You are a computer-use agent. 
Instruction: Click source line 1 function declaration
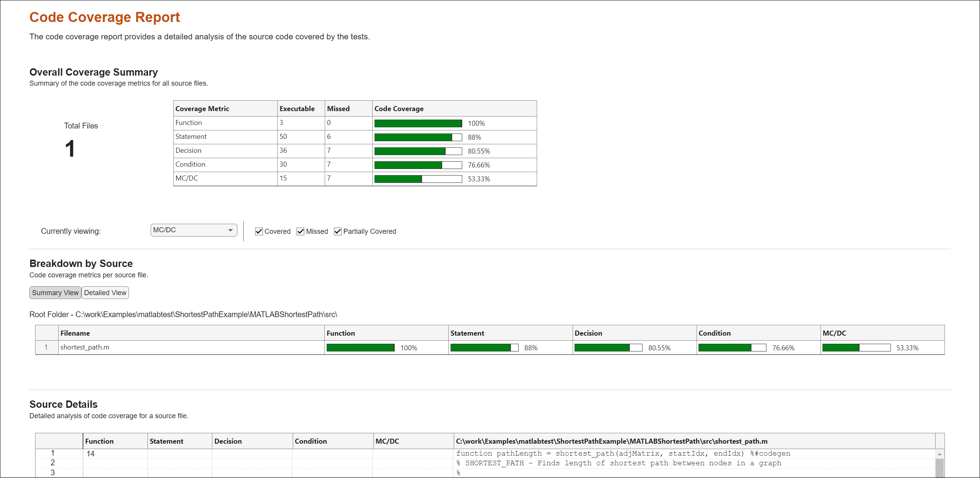point(622,453)
